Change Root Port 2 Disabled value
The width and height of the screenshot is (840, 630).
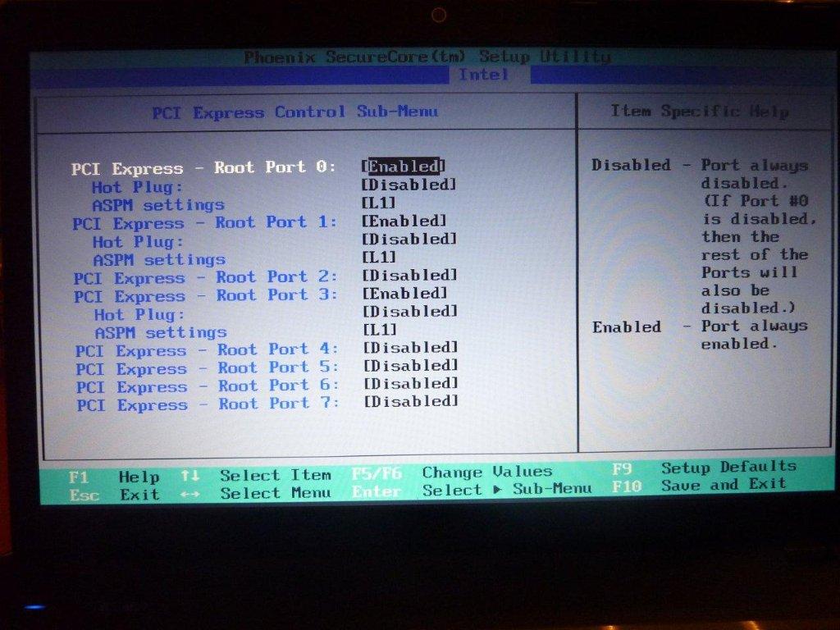click(410, 276)
